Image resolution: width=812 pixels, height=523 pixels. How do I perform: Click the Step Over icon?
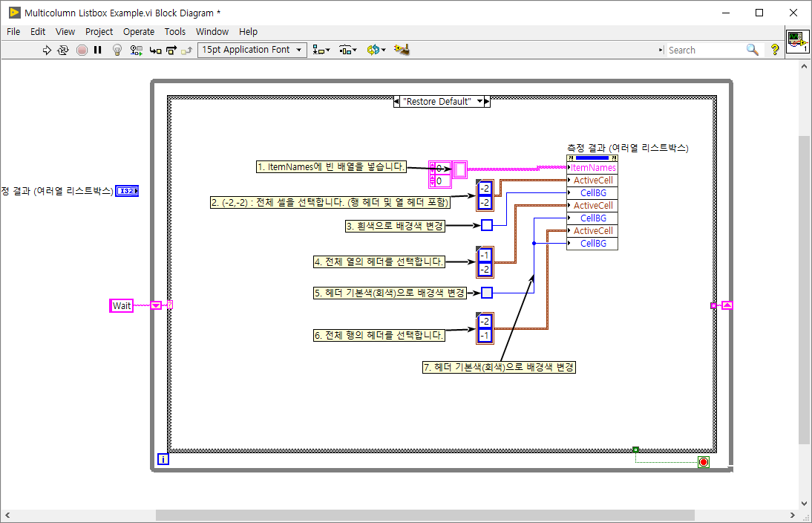coord(171,51)
